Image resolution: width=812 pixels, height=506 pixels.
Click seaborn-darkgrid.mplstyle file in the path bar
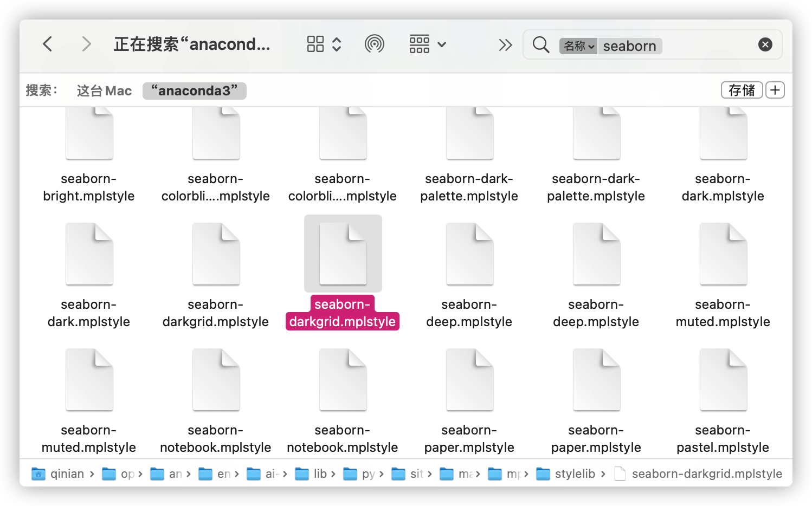pyautogui.click(x=699, y=473)
